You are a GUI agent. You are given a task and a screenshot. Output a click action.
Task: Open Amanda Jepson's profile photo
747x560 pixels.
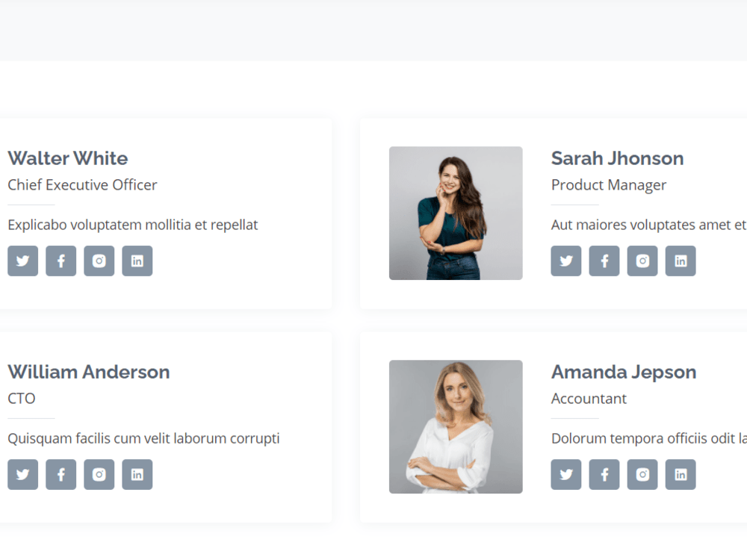click(x=456, y=426)
